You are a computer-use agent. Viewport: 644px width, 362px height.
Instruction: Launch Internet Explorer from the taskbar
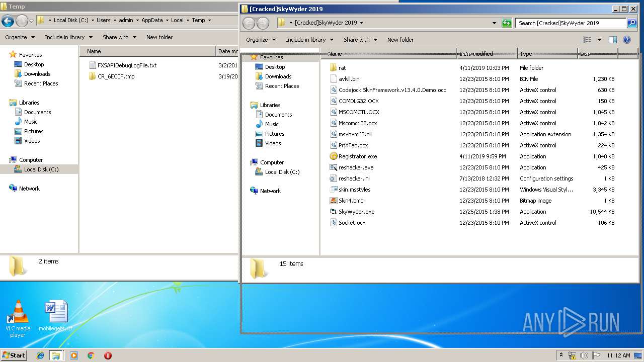pos(40,355)
